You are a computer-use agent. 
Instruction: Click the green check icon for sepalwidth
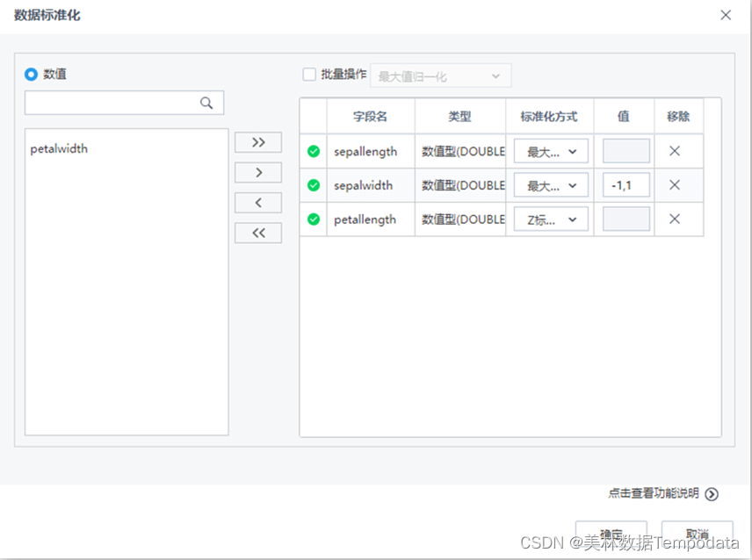coord(314,185)
